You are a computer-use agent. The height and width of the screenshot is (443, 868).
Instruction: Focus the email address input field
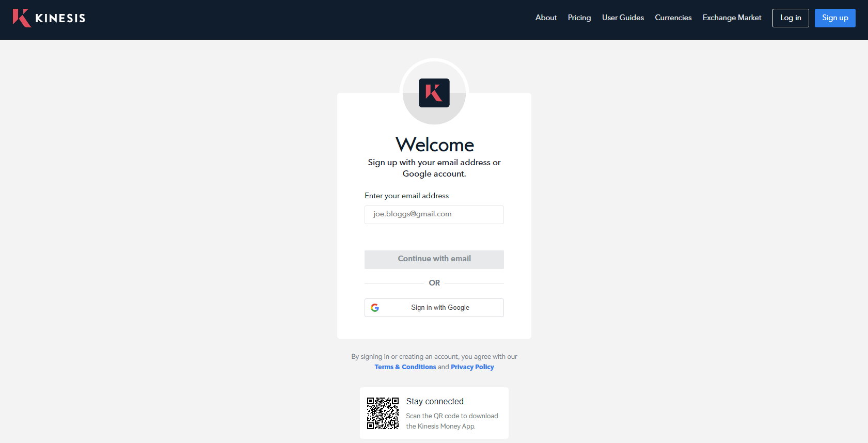[434, 215]
